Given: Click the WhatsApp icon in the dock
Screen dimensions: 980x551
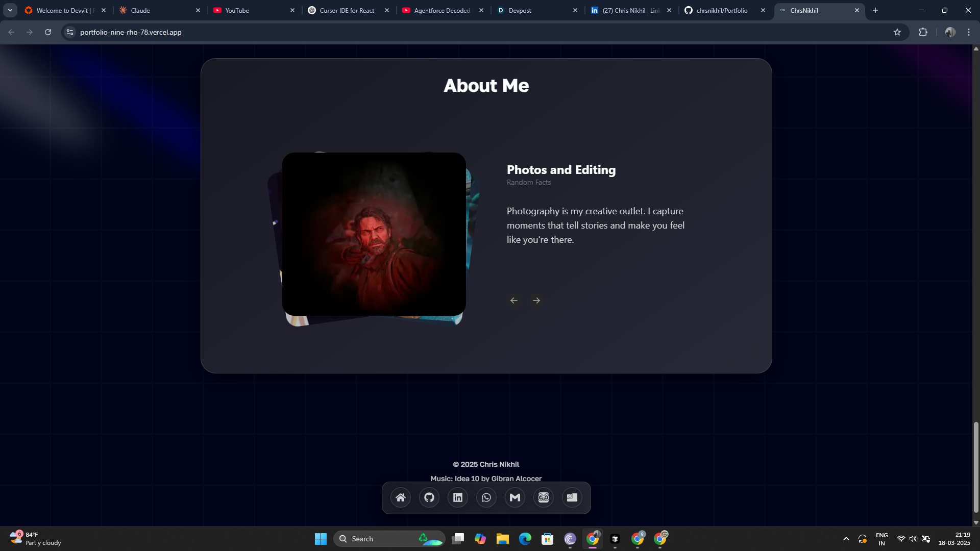Looking at the screenshot, I should [486, 497].
